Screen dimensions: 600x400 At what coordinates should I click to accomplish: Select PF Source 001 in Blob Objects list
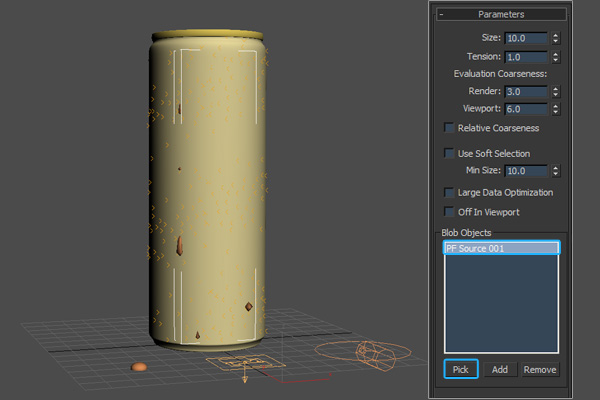(x=501, y=248)
